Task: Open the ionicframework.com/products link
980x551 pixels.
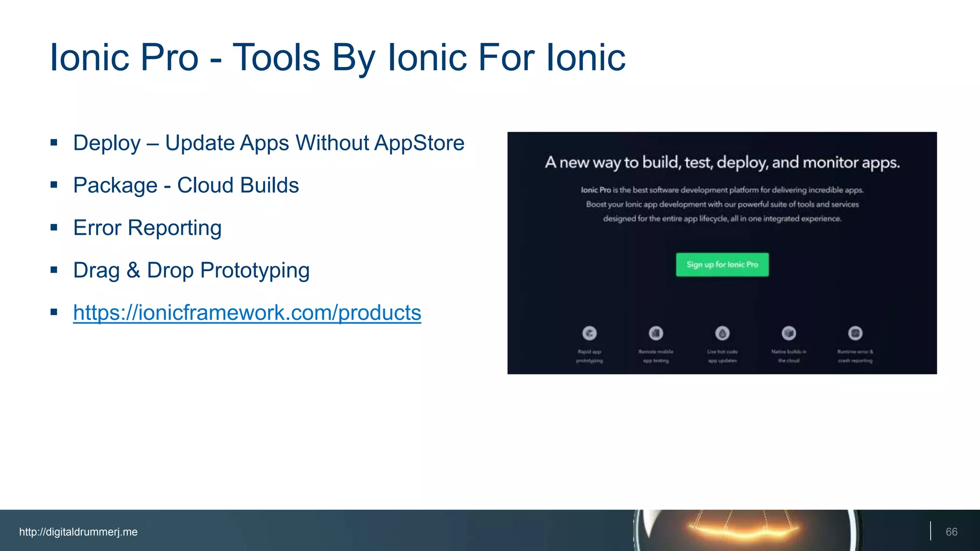Action: pos(247,313)
